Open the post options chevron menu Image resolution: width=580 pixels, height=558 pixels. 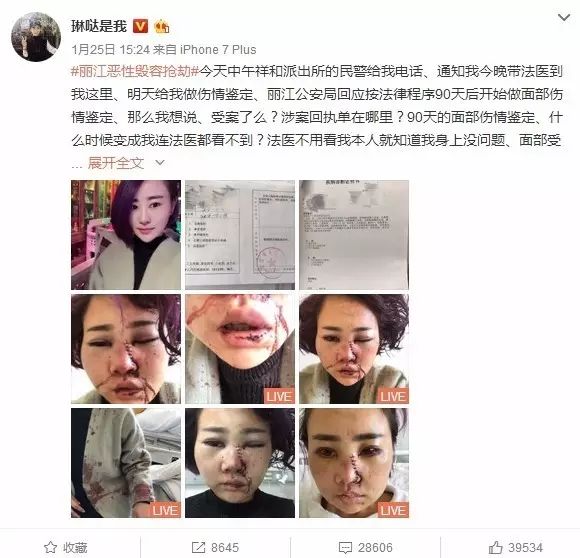[564, 17]
